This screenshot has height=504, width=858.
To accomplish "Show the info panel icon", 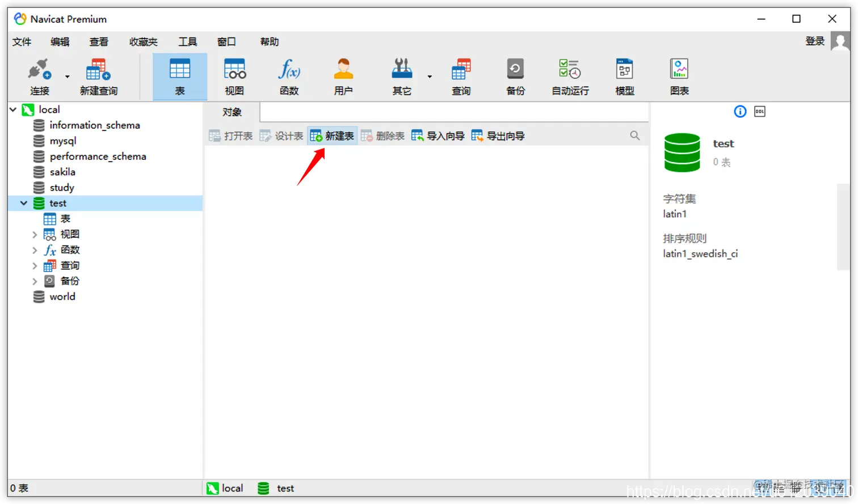I will 740,112.
